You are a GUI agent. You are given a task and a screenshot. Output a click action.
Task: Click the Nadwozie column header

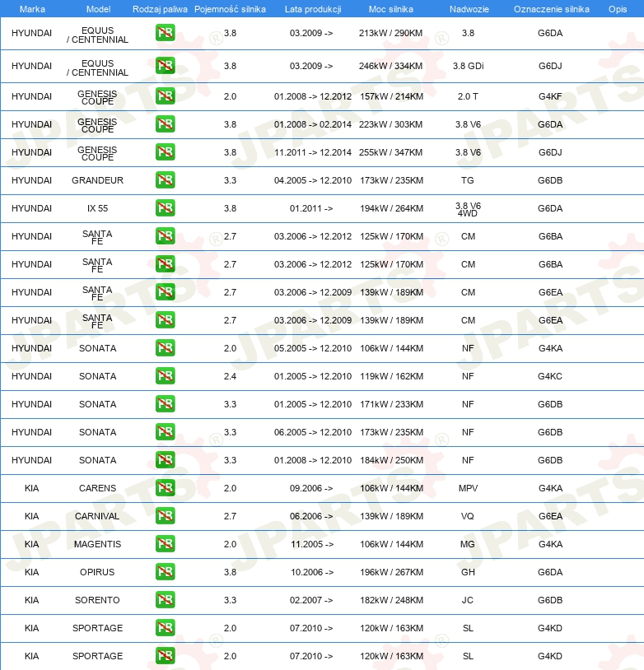[469, 9]
